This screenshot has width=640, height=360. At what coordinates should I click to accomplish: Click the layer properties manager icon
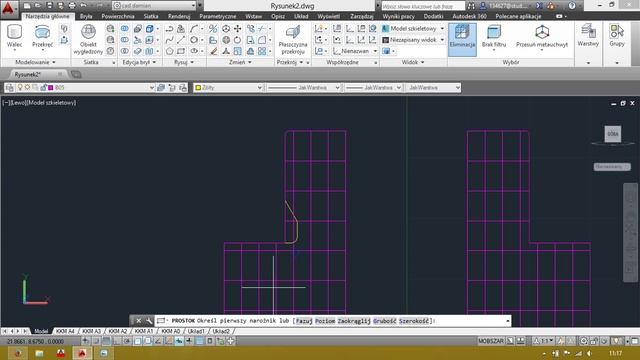click(x=10, y=88)
